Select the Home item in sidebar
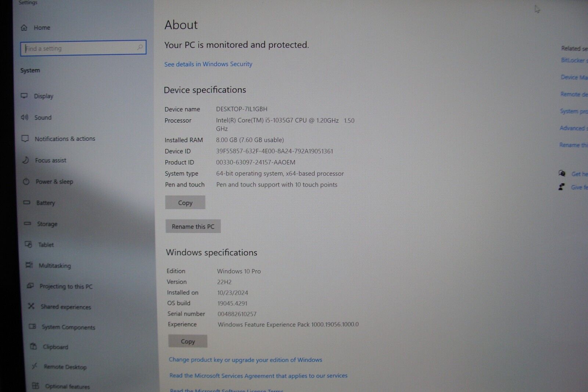The height and width of the screenshot is (392, 588). (x=42, y=27)
